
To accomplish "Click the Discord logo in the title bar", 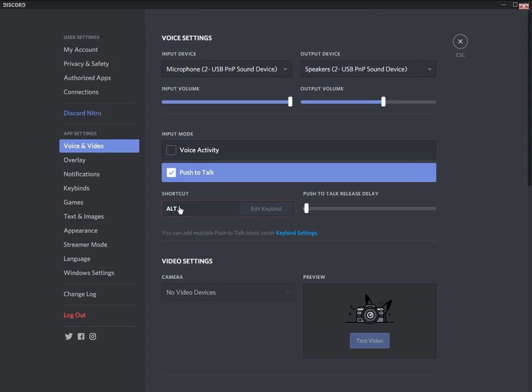I will (x=14, y=5).
